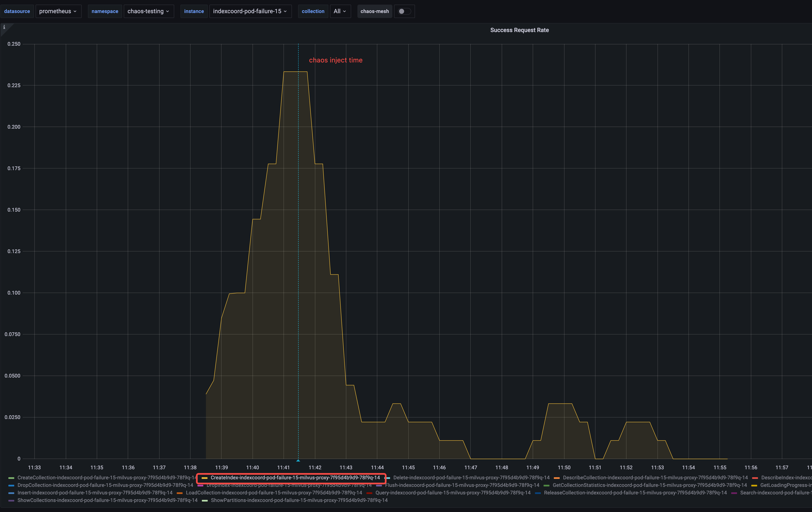The image size is (812, 512).
Task: Click the Insert legend color icon
Action: click(x=11, y=493)
